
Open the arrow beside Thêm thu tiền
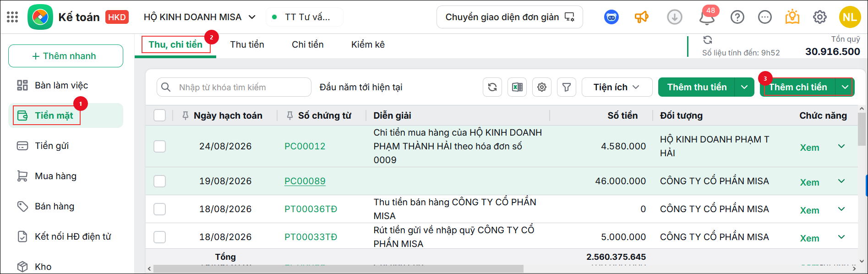(744, 87)
